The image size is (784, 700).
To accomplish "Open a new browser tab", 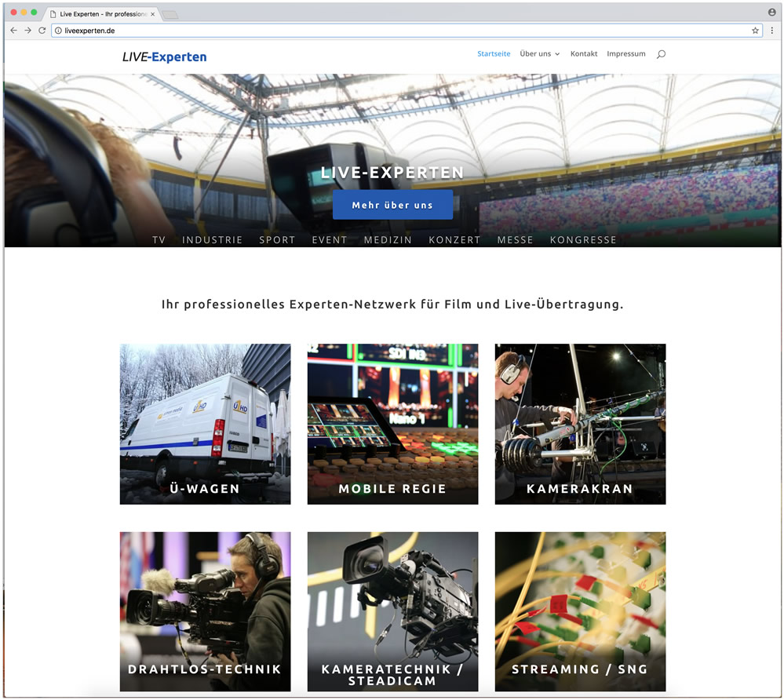I will [x=170, y=14].
